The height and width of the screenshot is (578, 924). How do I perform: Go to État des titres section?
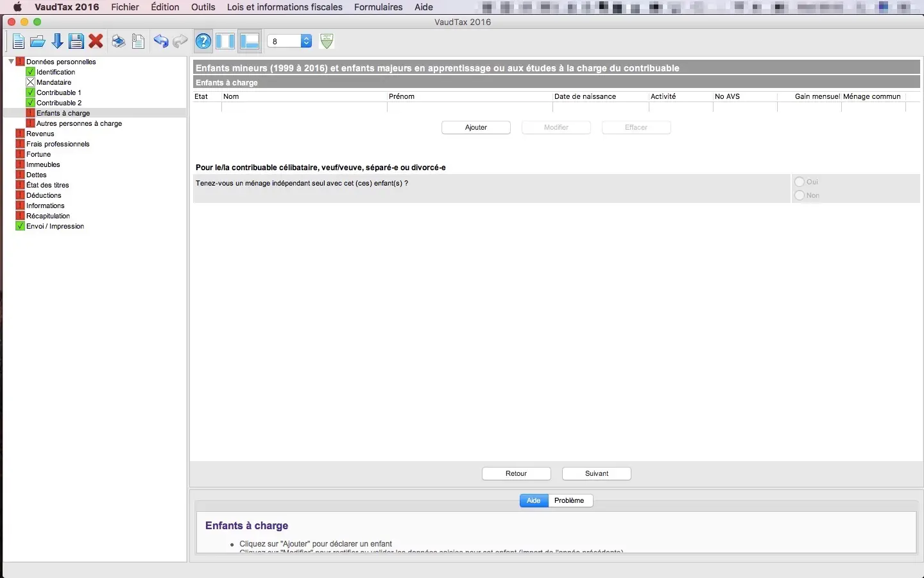click(x=47, y=185)
